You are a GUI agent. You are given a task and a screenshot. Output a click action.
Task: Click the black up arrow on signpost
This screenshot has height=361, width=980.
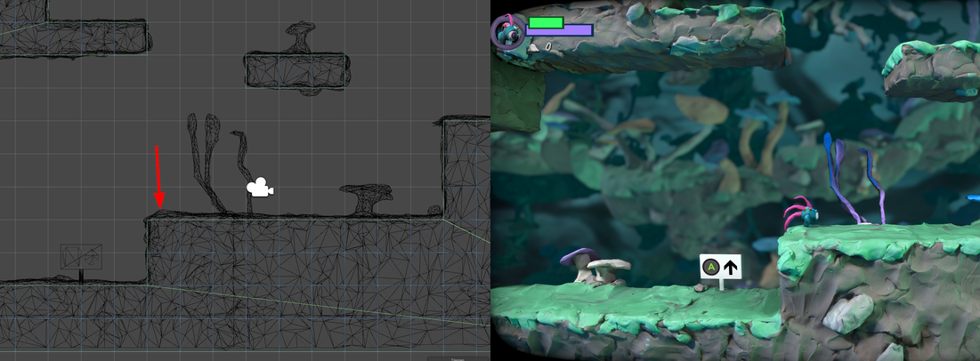[x=731, y=267]
